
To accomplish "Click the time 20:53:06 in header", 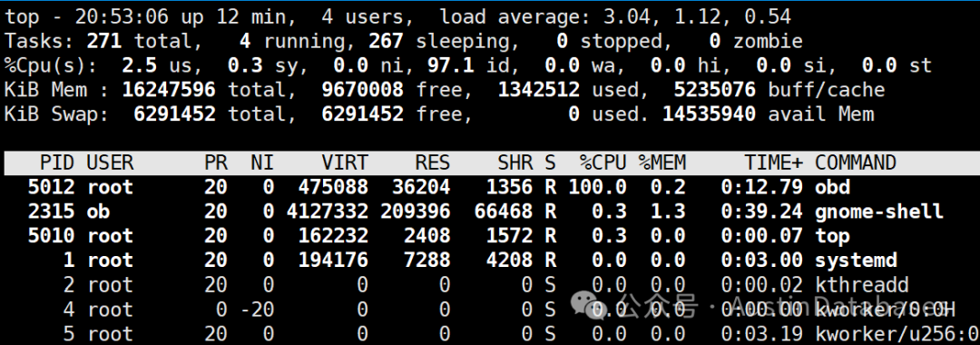I will pyautogui.click(x=122, y=16).
